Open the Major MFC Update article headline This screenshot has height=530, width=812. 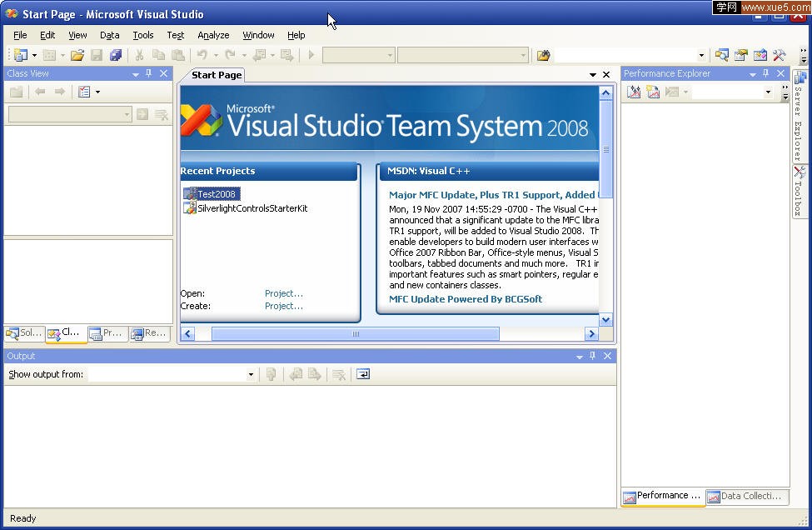pyautogui.click(x=494, y=195)
